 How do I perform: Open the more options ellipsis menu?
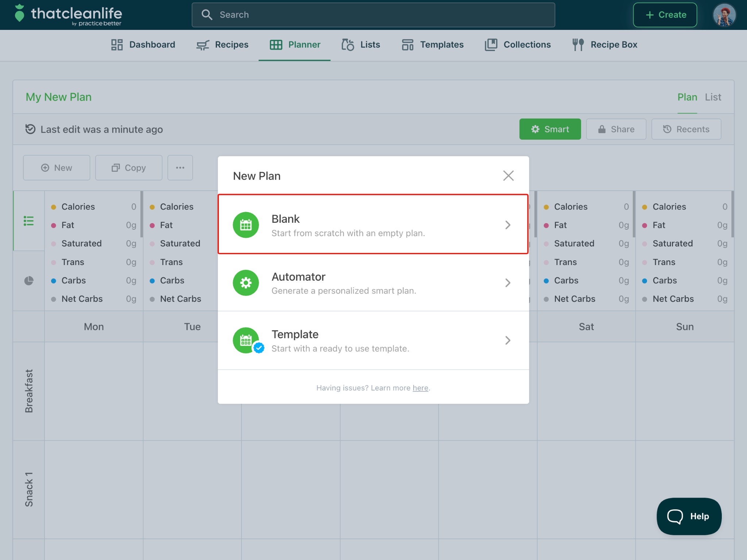pos(180,168)
